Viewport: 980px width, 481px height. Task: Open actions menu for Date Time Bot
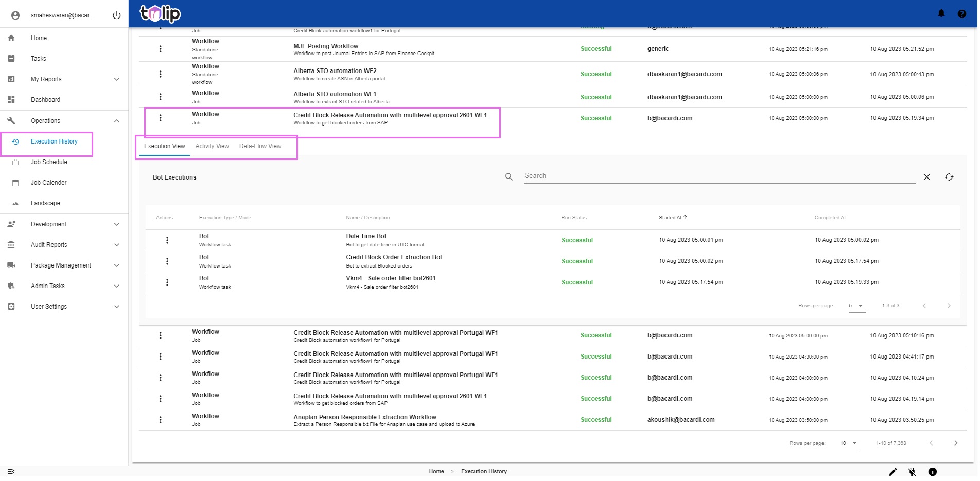167,240
